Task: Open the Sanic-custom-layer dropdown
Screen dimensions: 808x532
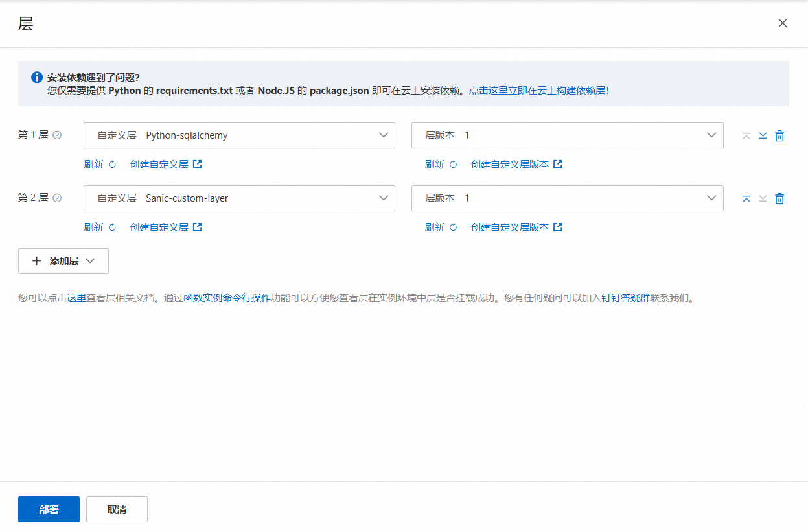Action: click(x=239, y=198)
